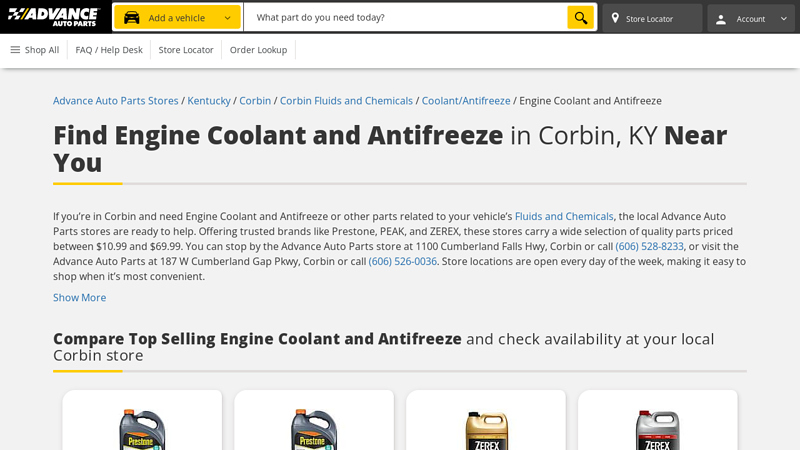Click the car icon in Add a vehicle

coord(132,18)
